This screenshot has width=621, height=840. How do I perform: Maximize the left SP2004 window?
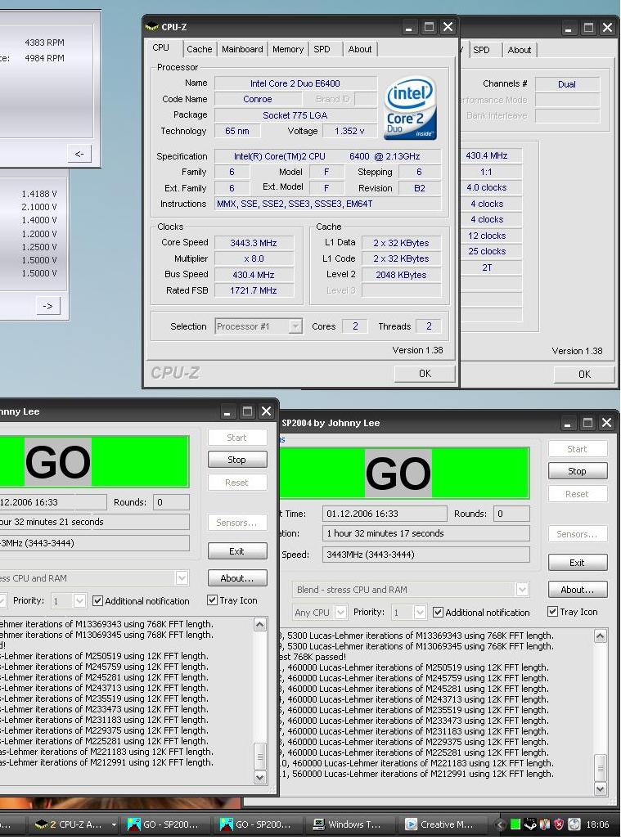pyautogui.click(x=247, y=411)
